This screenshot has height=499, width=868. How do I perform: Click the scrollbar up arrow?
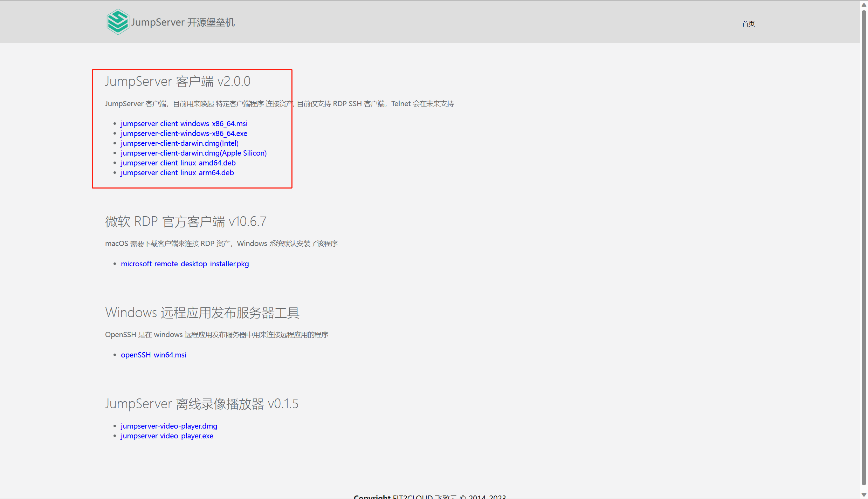[863, 4]
